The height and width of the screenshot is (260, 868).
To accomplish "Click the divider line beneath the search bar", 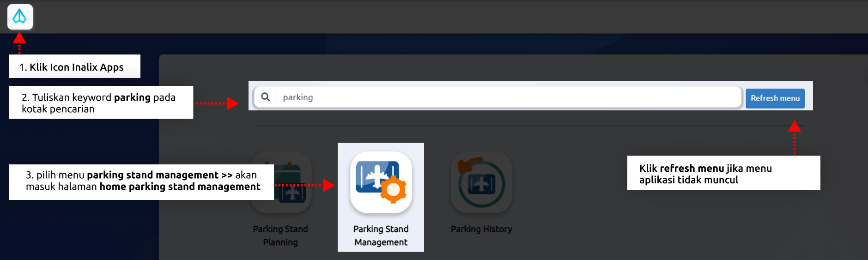I will coord(508,126).
